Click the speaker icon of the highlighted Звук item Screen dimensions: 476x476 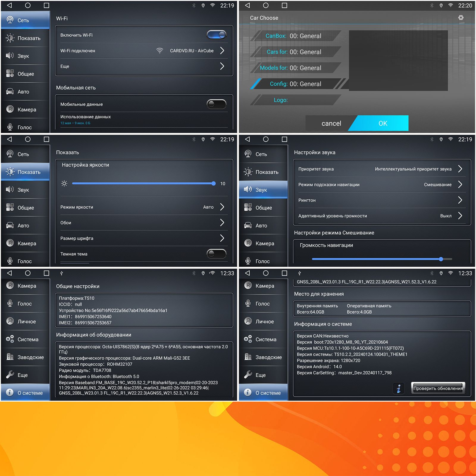coord(248,190)
